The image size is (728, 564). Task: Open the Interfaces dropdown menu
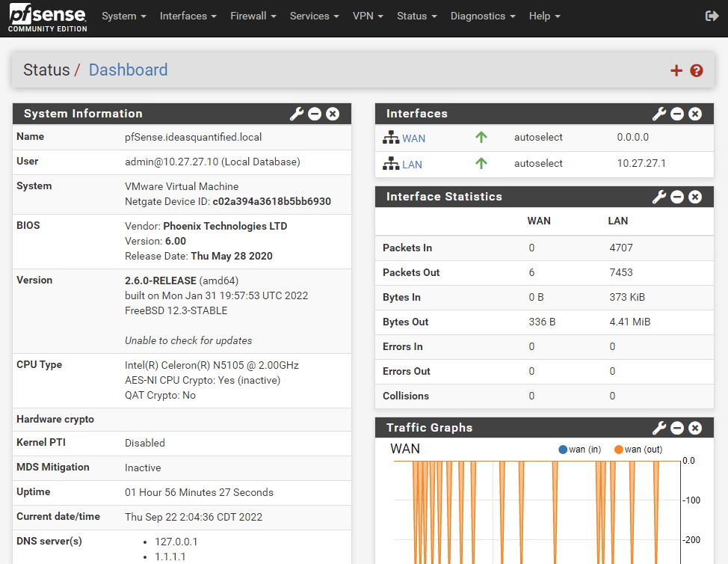188,16
